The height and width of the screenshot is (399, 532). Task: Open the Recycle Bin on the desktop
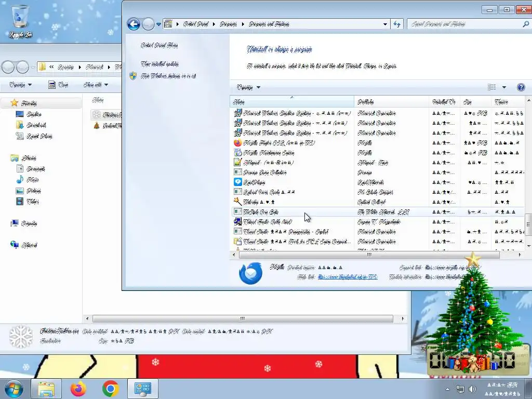[x=20, y=20]
